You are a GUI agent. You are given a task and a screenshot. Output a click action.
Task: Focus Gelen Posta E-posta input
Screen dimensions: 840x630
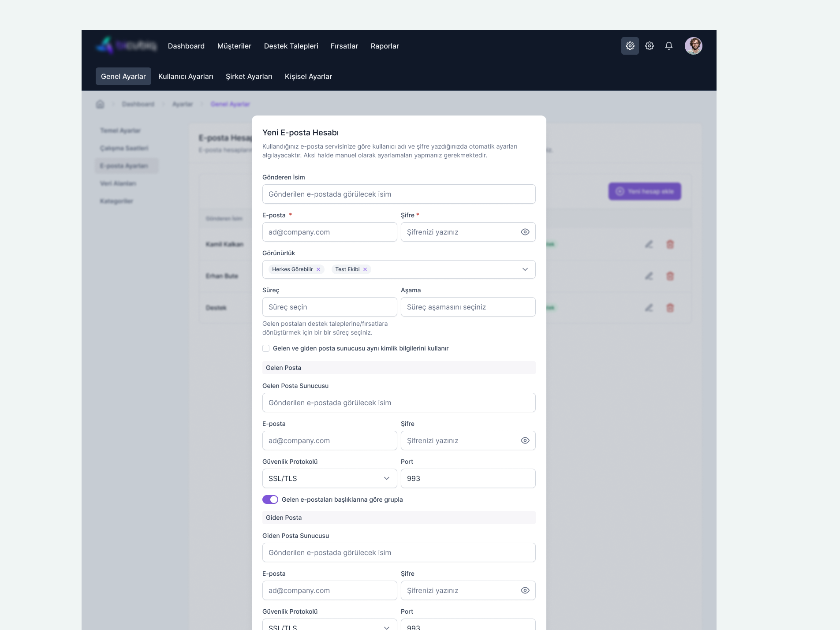point(330,440)
